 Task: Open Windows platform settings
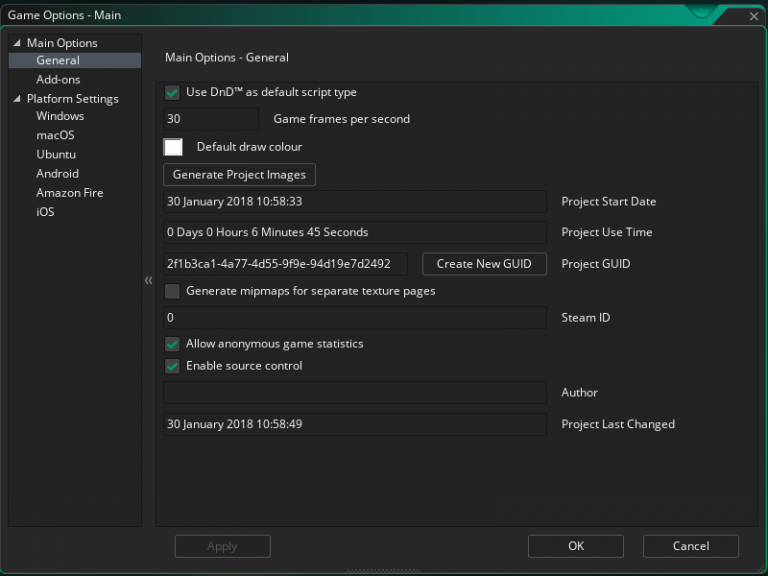point(60,116)
